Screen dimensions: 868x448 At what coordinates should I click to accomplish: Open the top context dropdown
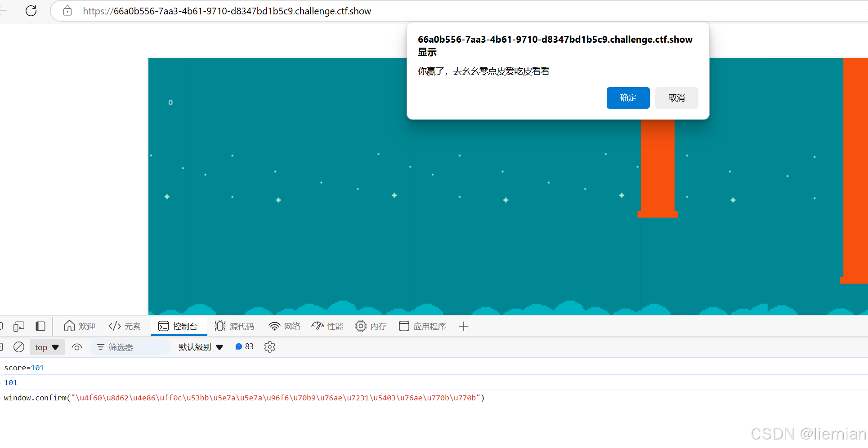point(47,347)
